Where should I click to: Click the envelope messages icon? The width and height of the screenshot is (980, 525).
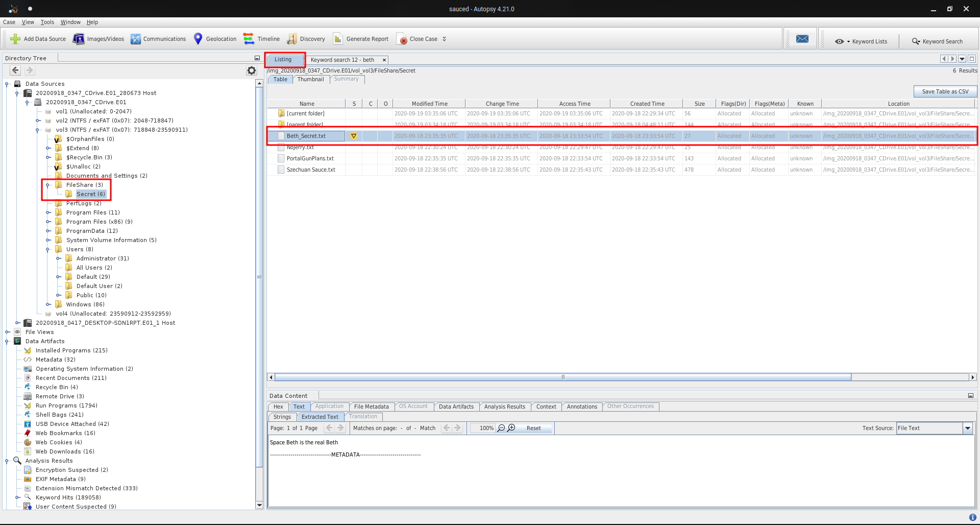[x=802, y=39]
